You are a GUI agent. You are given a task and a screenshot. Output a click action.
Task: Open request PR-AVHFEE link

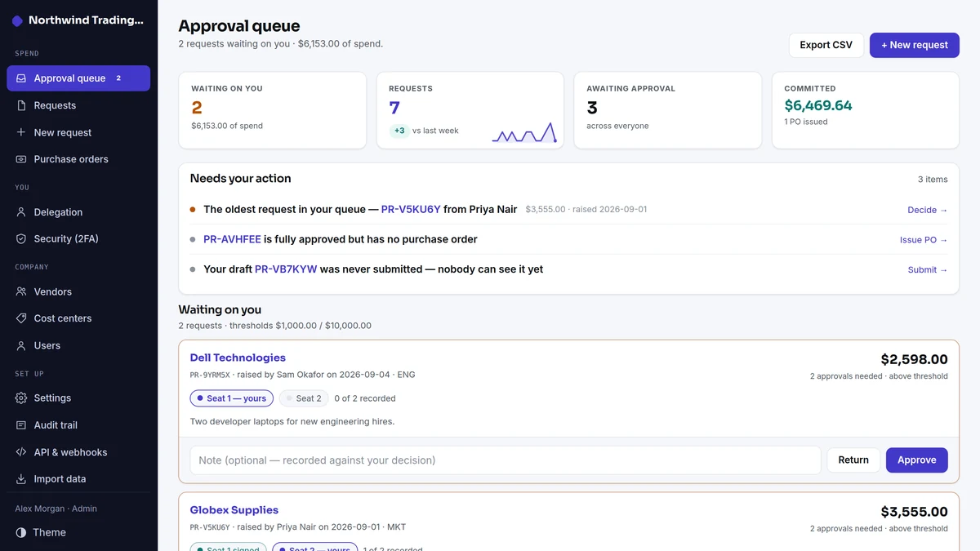pos(232,239)
